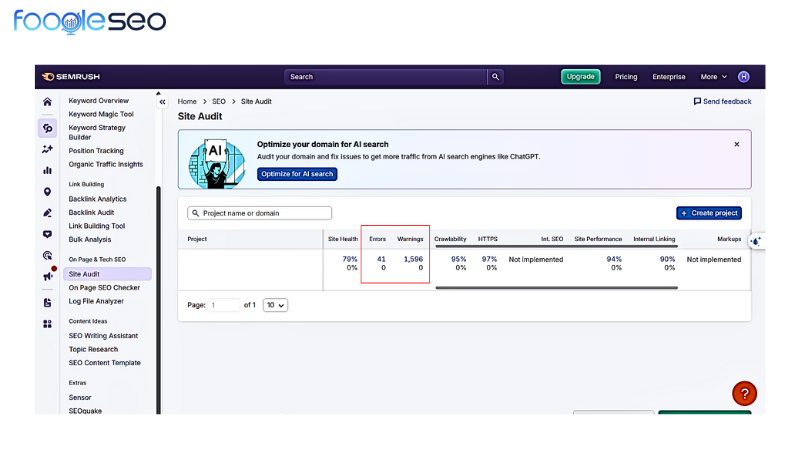The width and height of the screenshot is (800, 450).
Task: Select Backlink Analytics in sidebar menu
Action: point(98,199)
